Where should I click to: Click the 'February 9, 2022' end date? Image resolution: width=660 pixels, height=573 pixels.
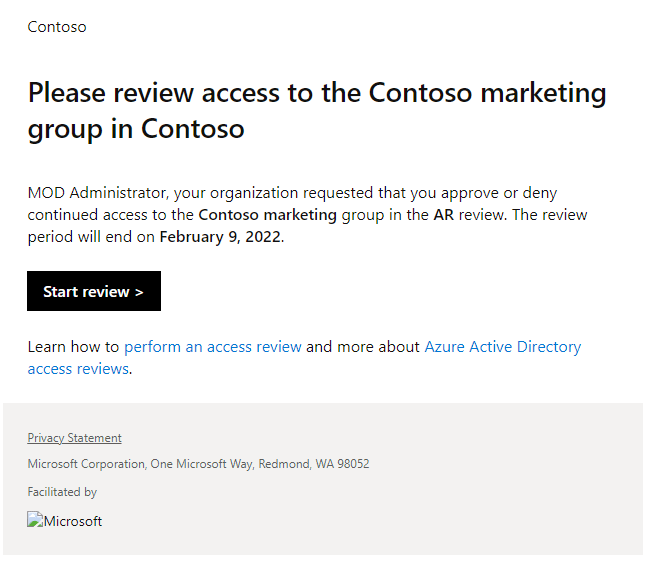(220, 238)
